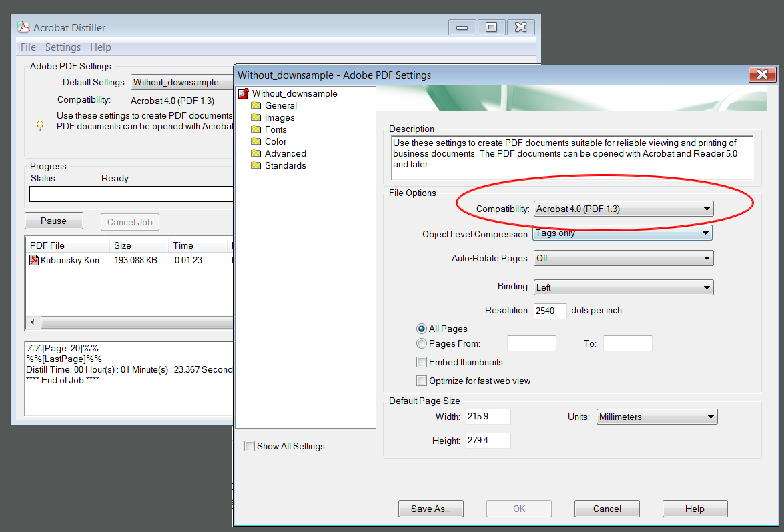Open the File menu in Acrobat Distiller
Screen dimensions: 784x532
pos(28,47)
